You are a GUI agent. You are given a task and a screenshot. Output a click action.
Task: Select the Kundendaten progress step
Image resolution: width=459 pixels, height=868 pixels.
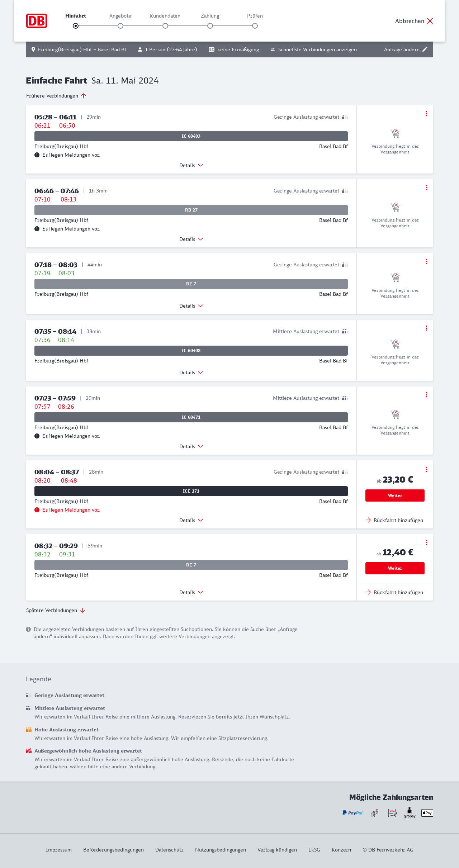click(165, 26)
